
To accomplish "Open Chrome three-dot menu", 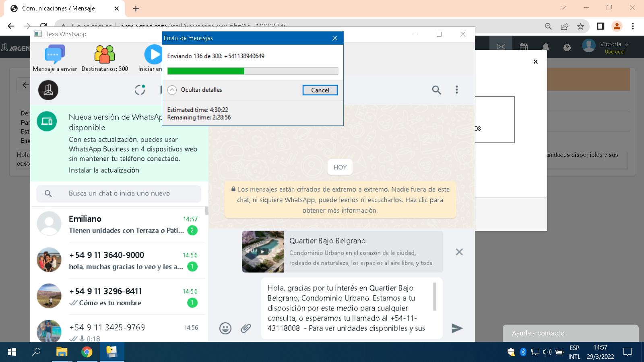I will point(633,26).
